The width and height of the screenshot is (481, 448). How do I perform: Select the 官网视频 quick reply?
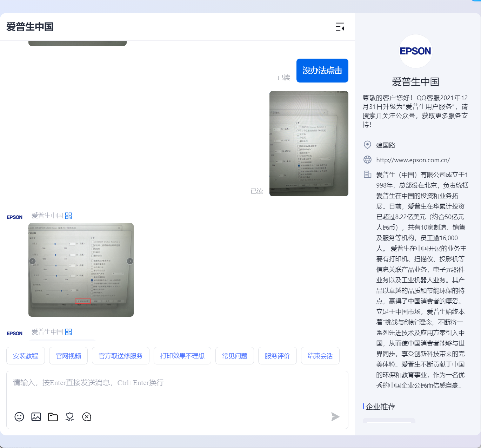68,356
